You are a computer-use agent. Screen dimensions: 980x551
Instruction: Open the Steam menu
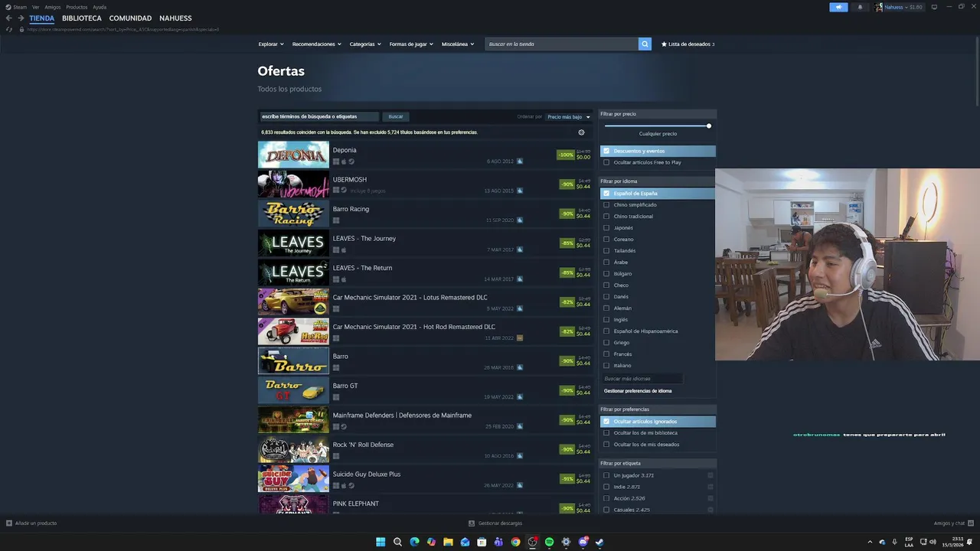(x=16, y=7)
